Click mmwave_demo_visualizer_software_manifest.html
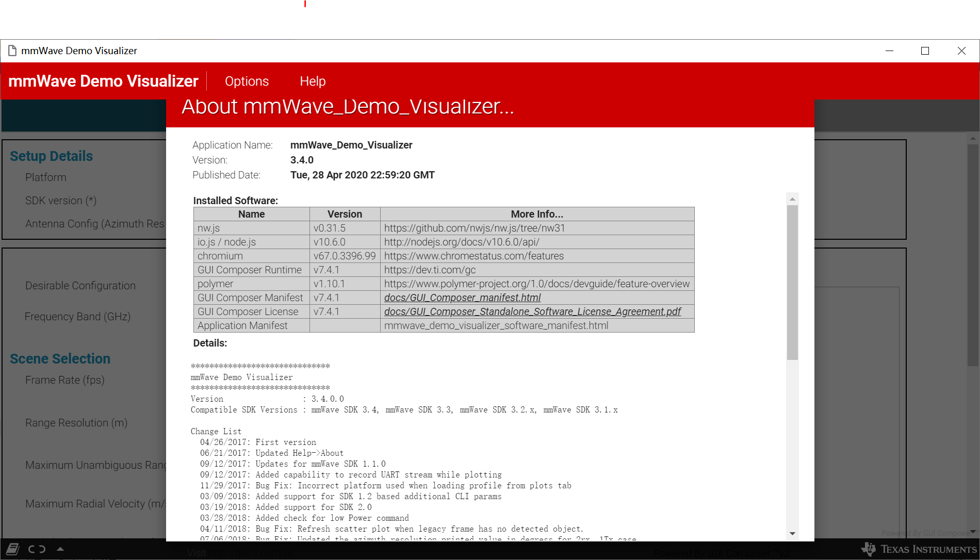The width and height of the screenshot is (980, 560). (x=496, y=325)
